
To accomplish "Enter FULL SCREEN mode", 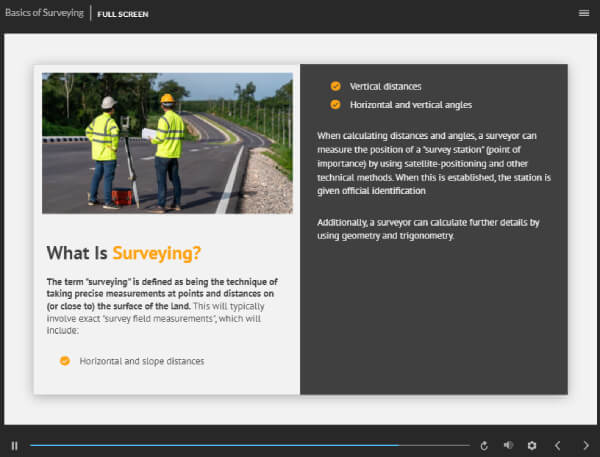I will click(124, 14).
